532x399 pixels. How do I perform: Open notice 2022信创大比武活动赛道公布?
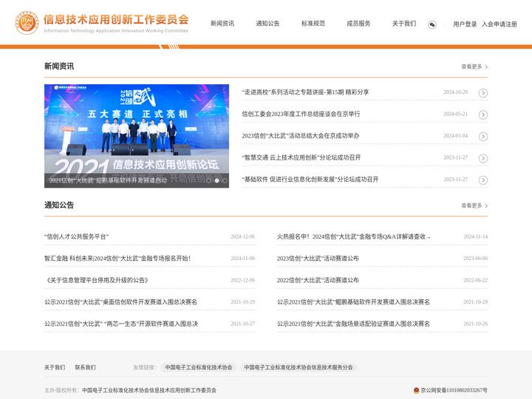pyautogui.click(x=318, y=280)
